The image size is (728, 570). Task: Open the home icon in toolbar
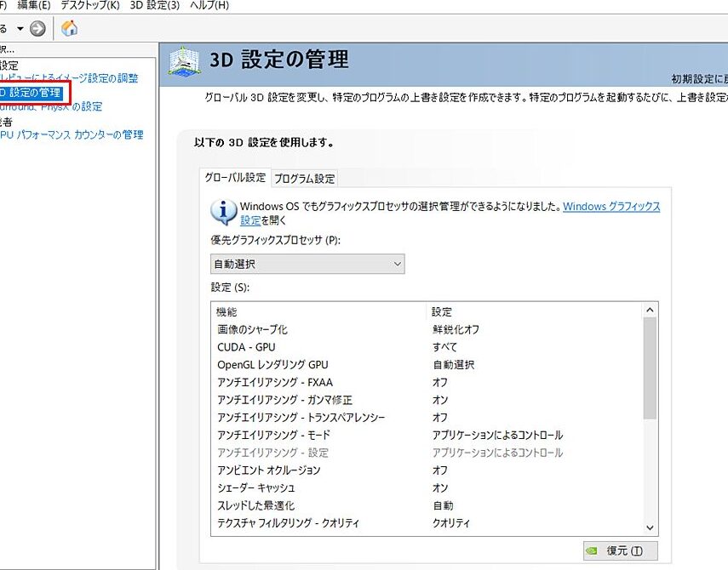click(x=69, y=28)
